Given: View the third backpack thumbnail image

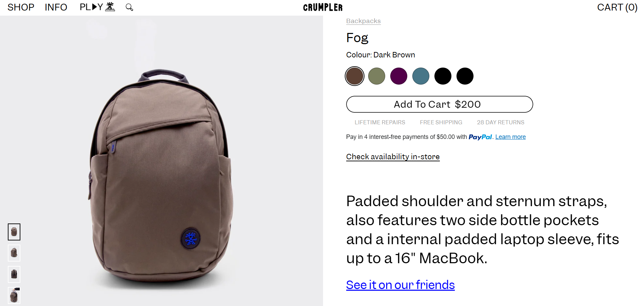Looking at the screenshot, I should tap(14, 274).
